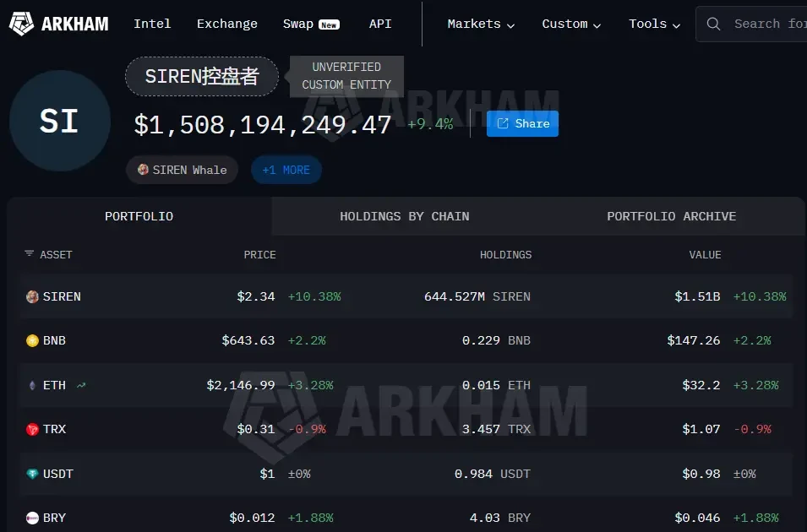Expand the Custom dropdown menu
The image size is (807, 532).
571,24
